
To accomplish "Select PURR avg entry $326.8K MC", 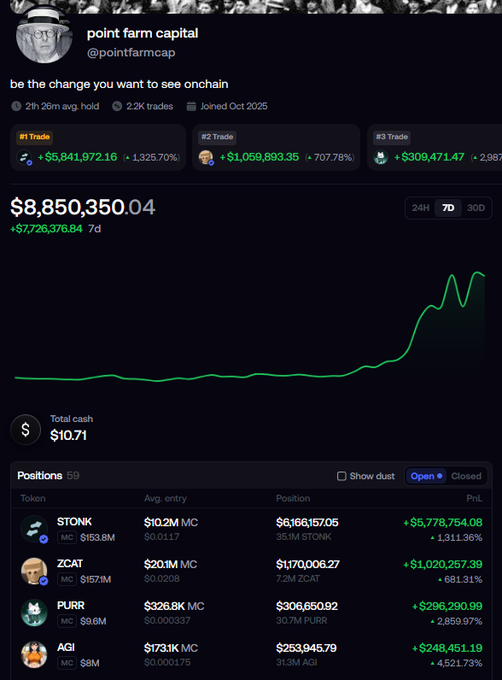I will [174, 606].
